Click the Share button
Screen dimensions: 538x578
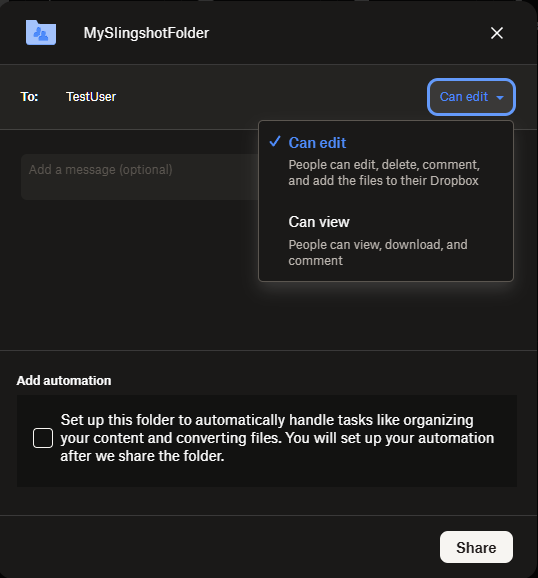pyautogui.click(x=476, y=547)
